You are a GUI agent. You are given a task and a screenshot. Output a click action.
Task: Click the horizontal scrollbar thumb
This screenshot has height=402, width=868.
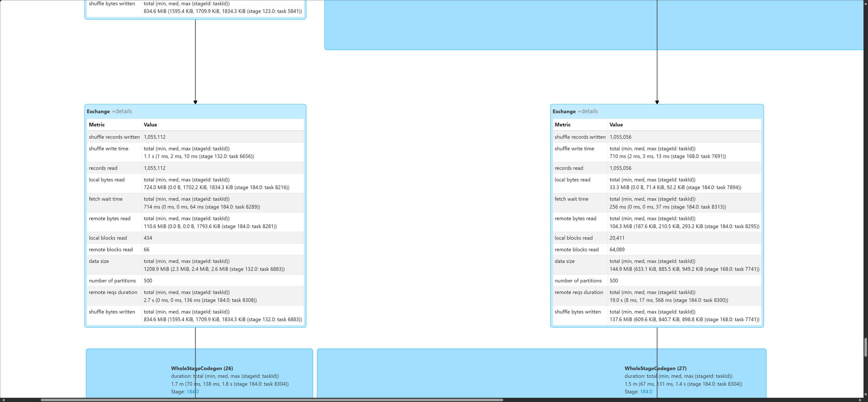tap(272, 400)
